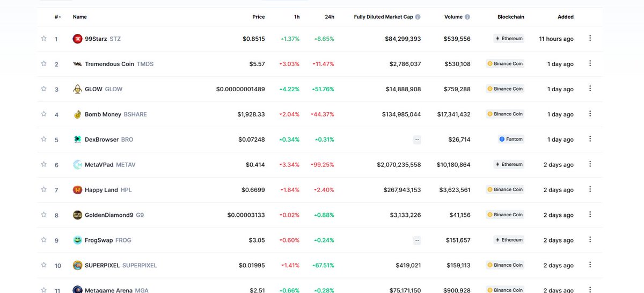Image resolution: width=644 pixels, height=293 pixels.
Task: Click GLOW 24h change 51.76%
Action: tap(323, 89)
